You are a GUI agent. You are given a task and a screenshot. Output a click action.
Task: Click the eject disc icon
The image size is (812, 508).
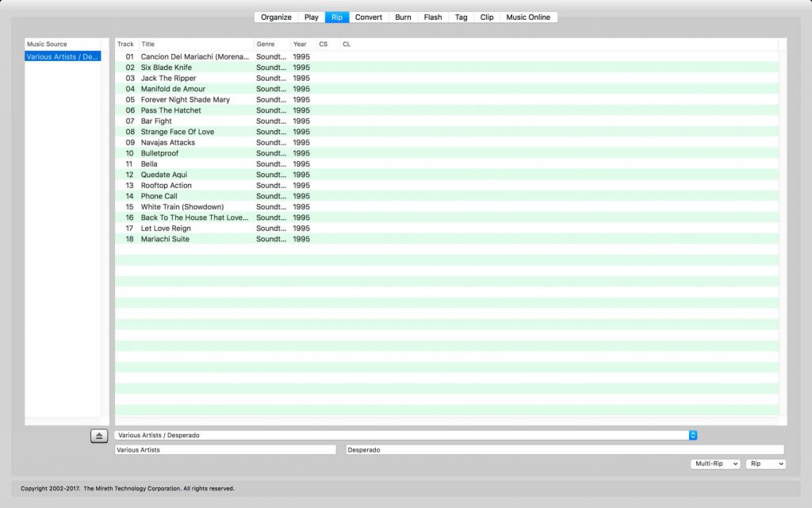(x=99, y=434)
